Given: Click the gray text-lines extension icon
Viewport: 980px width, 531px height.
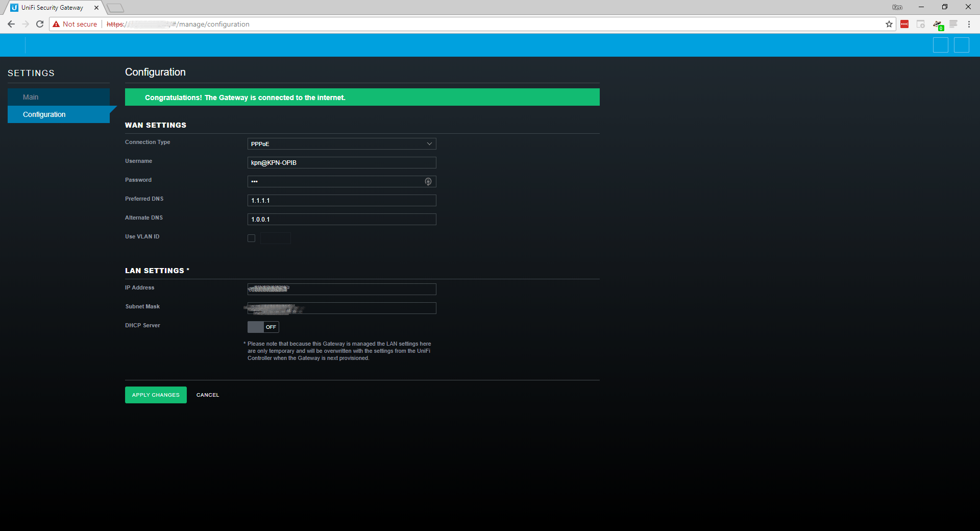Looking at the screenshot, I should [953, 24].
